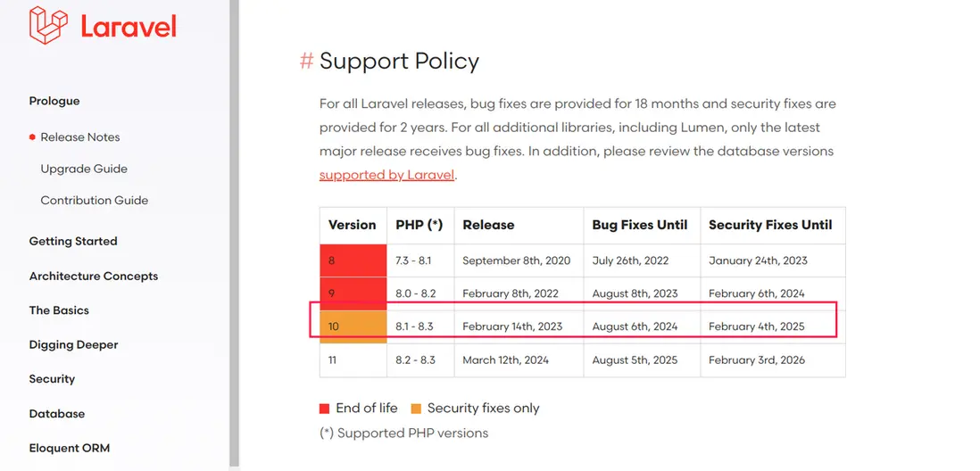Expand the Getting Started section

(73, 241)
